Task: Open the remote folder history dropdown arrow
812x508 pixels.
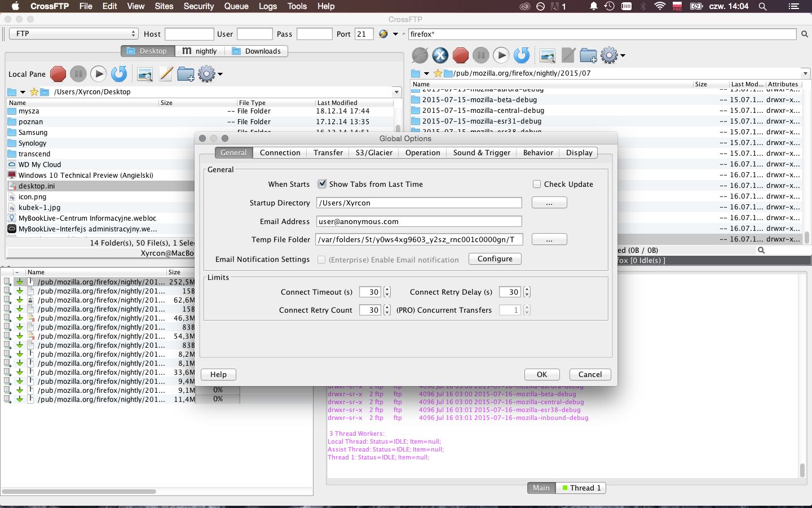Action: pos(426,73)
